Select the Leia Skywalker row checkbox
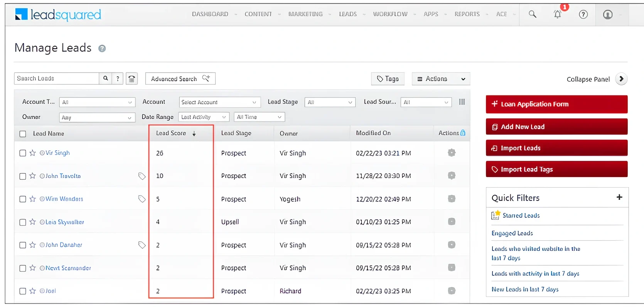 pyautogui.click(x=23, y=222)
